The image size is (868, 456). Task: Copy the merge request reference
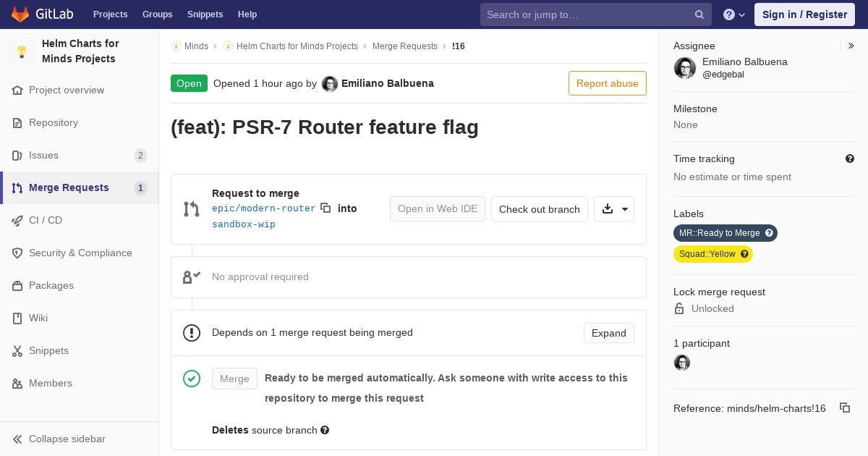coord(845,408)
